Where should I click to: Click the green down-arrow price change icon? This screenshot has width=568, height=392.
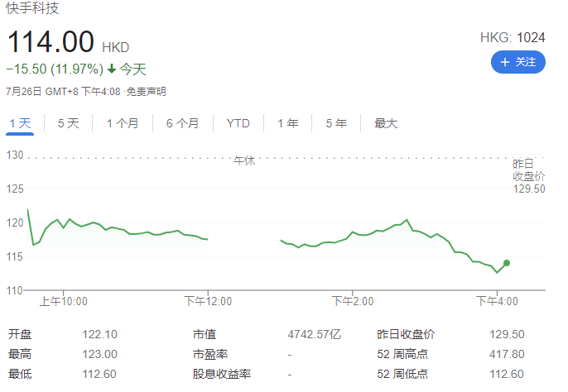112,69
